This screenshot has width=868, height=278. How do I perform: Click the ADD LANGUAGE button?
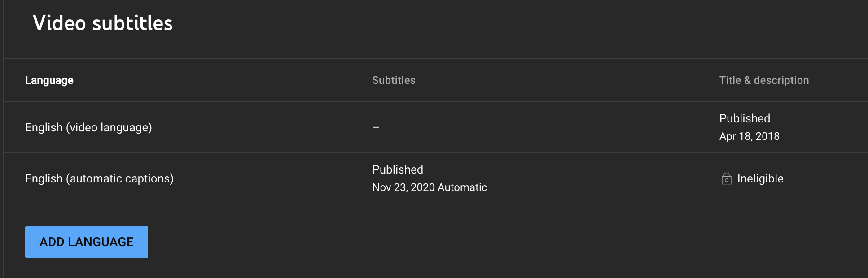pyautogui.click(x=87, y=242)
